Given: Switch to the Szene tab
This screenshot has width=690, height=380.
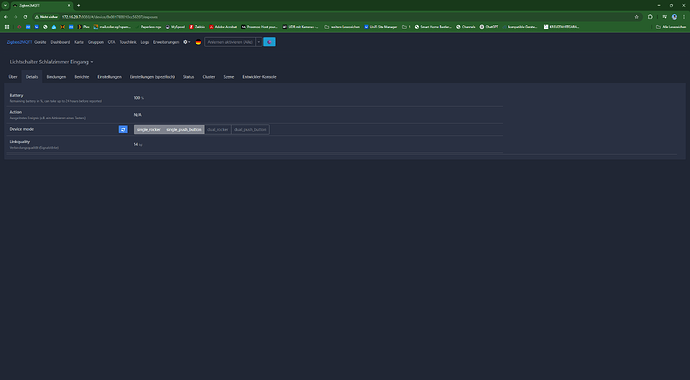Looking at the screenshot, I should tap(229, 77).
